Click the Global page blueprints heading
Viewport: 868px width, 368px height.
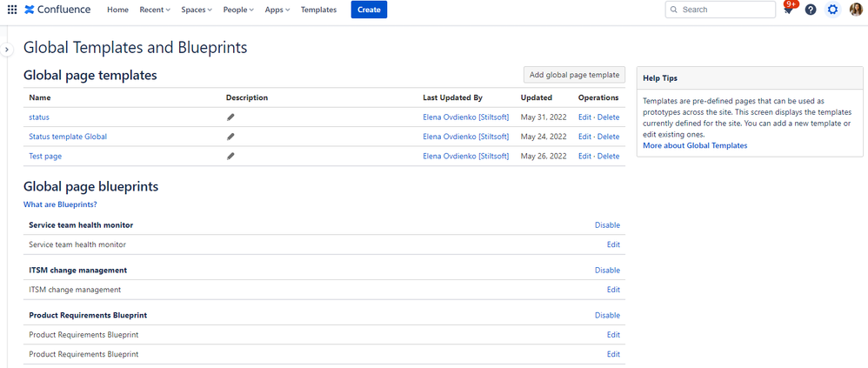(90, 186)
